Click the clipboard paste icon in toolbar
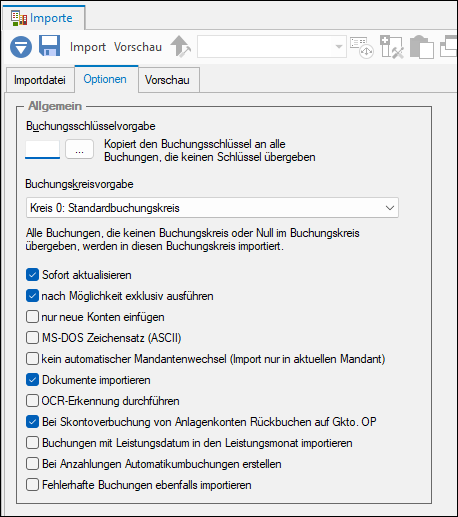Viewport: 458px width, 517px height. [x=422, y=47]
